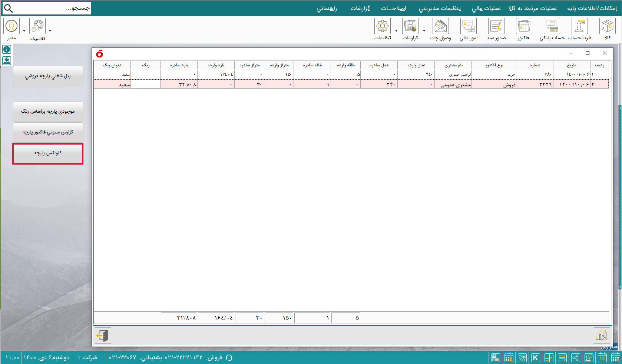The width and height of the screenshot is (622, 364).
Task: Click the NOTE icon in status bar
Action: (562, 358)
